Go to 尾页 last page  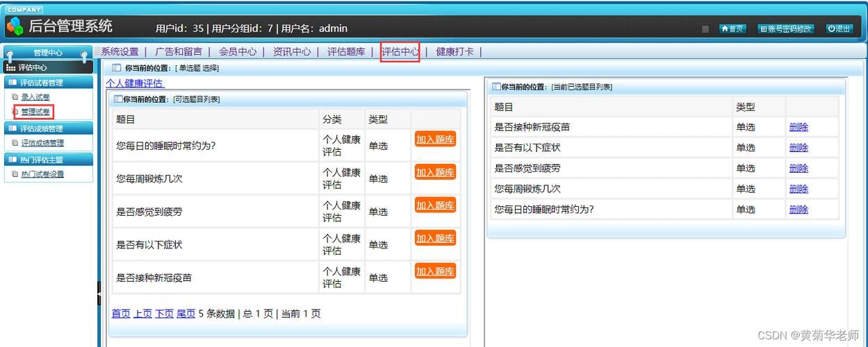click(186, 314)
